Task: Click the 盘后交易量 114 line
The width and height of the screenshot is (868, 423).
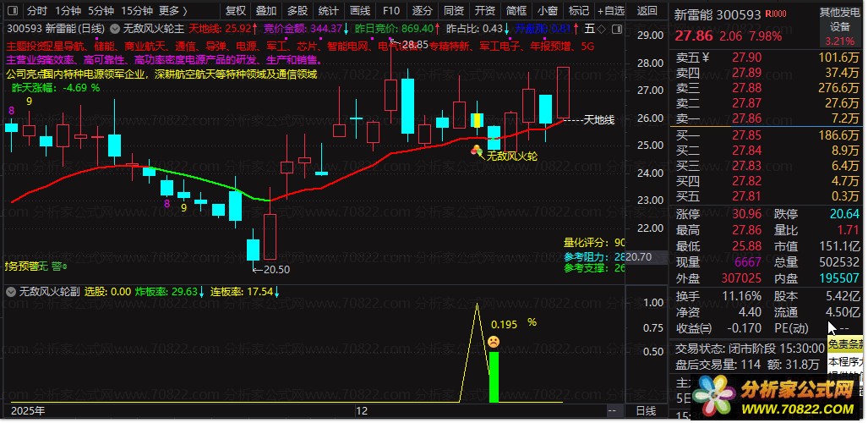Action: pyautogui.click(x=747, y=365)
